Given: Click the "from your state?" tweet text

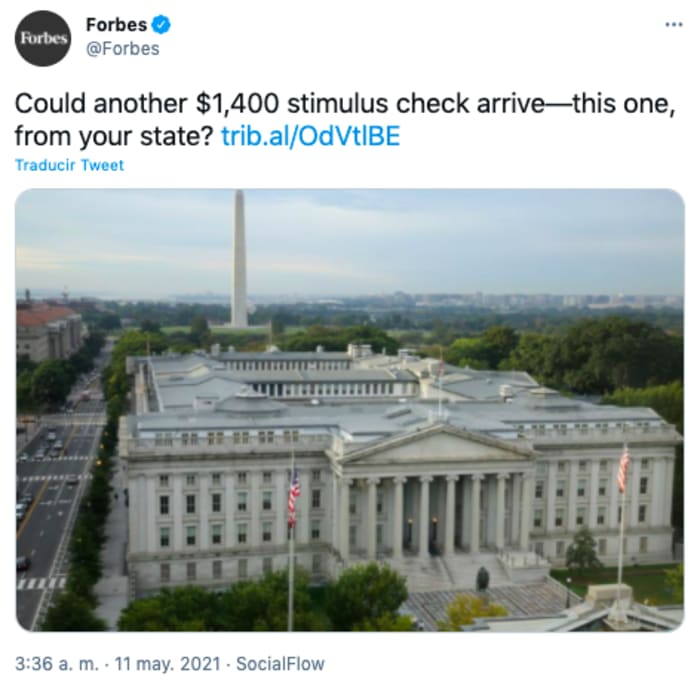Looking at the screenshot, I should tap(115, 136).
